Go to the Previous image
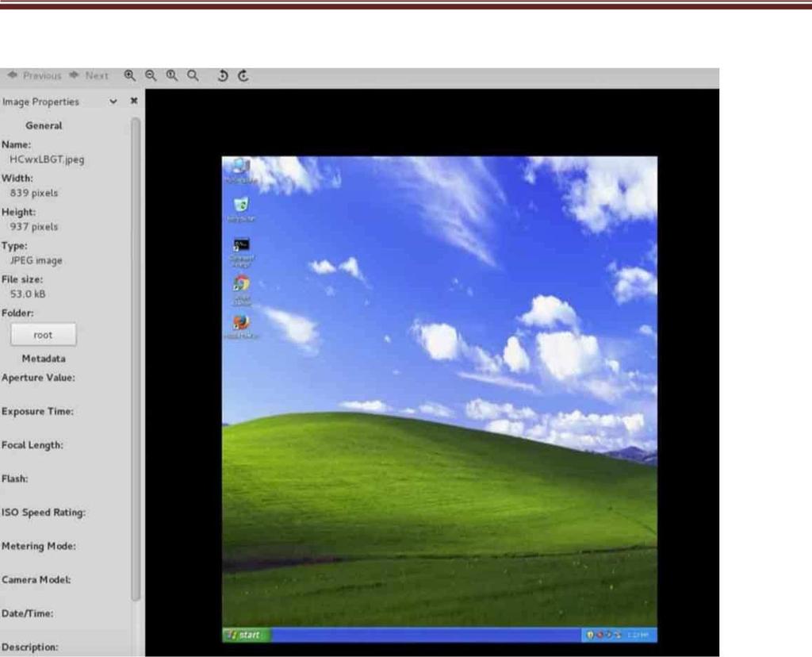 point(35,75)
